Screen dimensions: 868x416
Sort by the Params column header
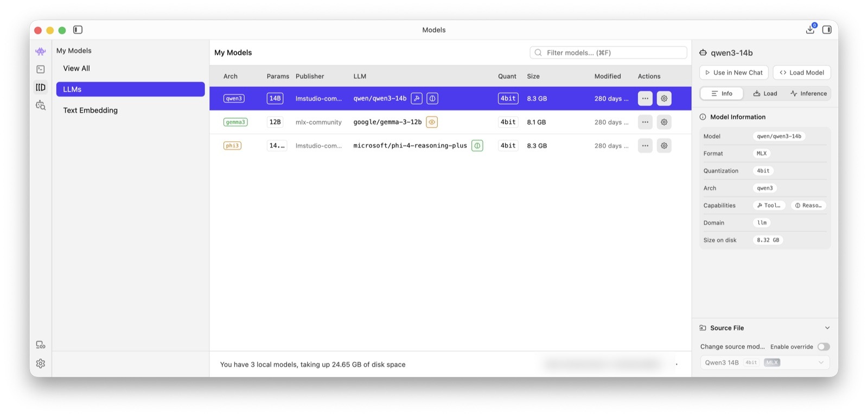[x=278, y=76]
